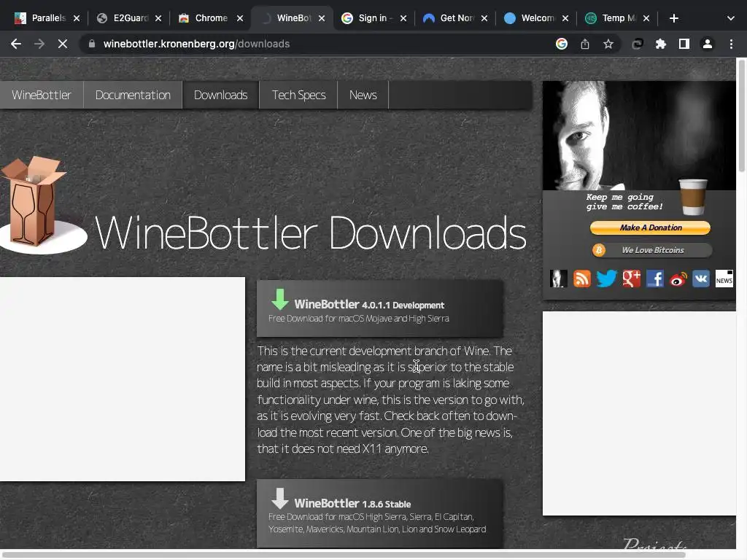Viewport: 747px width, 560px height.
Task: Open Documentation nav menu item
Action: coord(133,95)
